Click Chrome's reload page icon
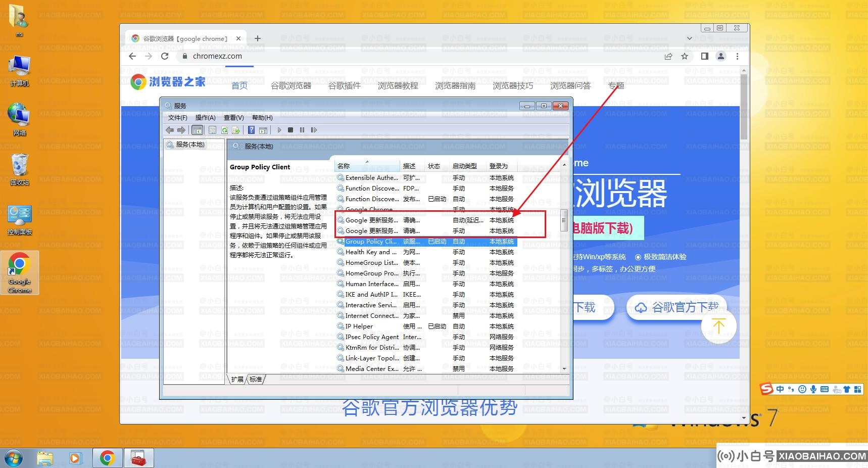Viewport: 868px width, 468px height. point(165,56)
